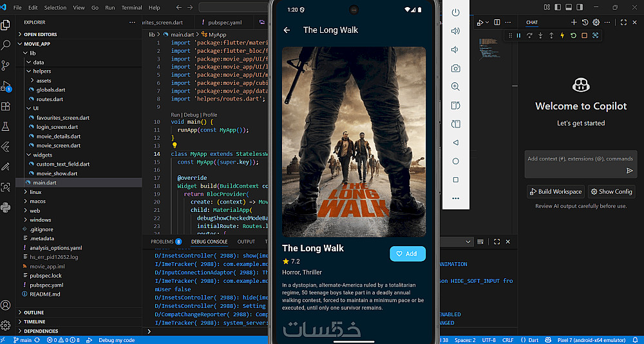
Task: Click Step Into in the debug toolbar
Action: tap(540, 36)
